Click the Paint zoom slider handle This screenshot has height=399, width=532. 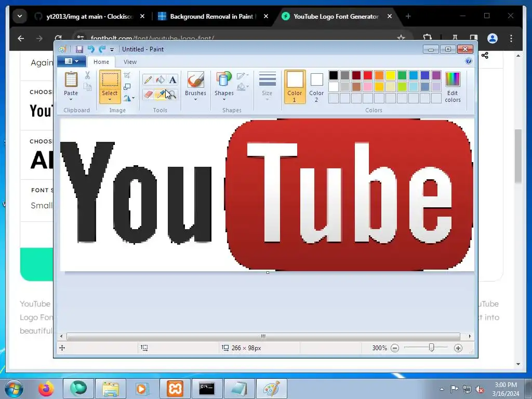point(431,348)
